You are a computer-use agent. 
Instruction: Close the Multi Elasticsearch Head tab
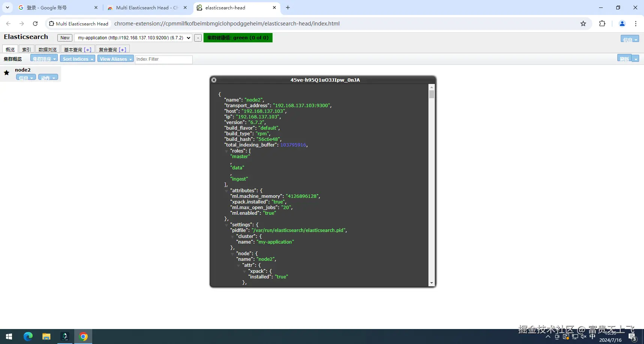click(x=185, y=7)
